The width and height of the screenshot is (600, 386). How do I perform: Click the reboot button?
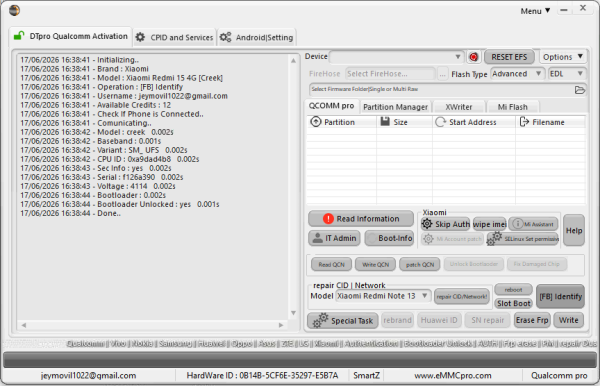tap(513, 290)
